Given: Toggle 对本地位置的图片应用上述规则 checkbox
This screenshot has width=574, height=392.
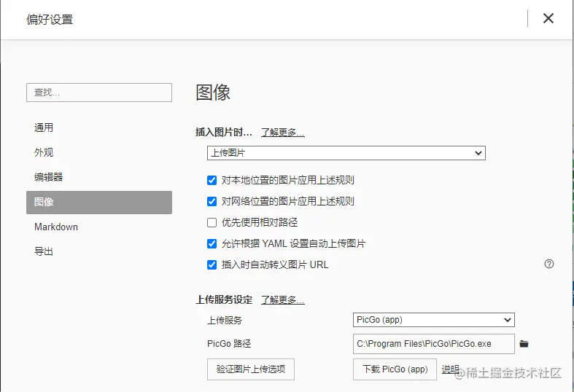Looking at the screenshot, I should (212, 180).
